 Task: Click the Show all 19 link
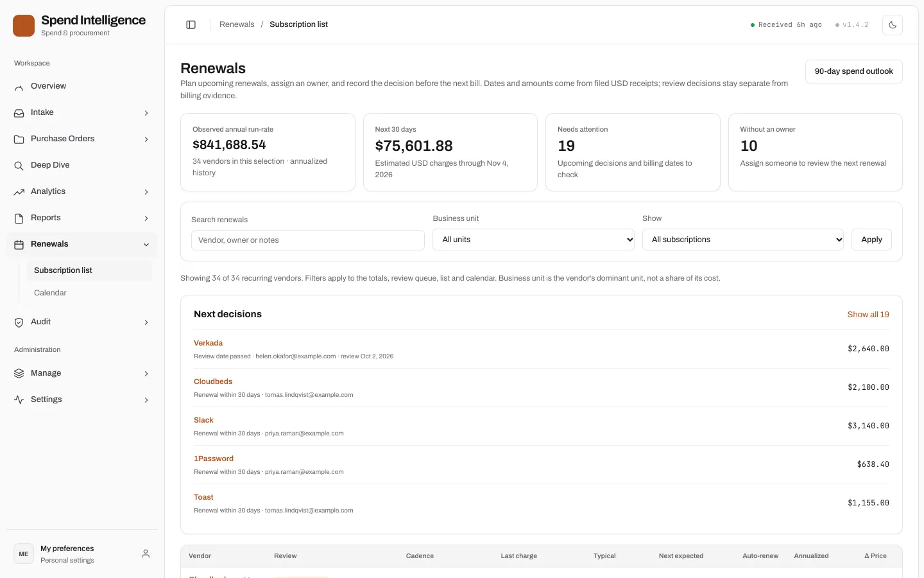pos(868,315)
